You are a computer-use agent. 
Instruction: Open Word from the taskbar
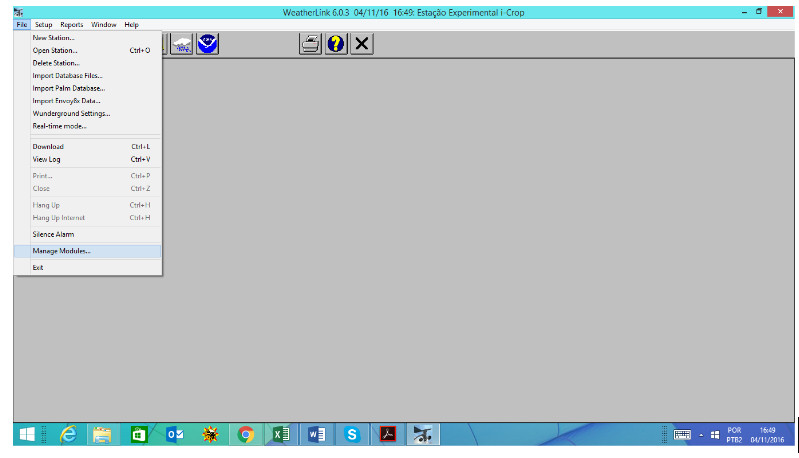(316, 434)
